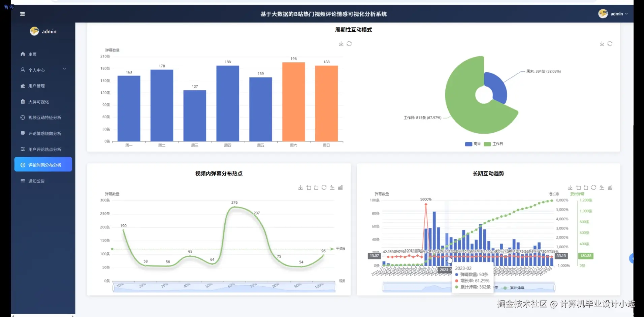Expand the 个人中心 submenu arrow
The width and height of the screenshot is (644, 317).
click(64, 69)
